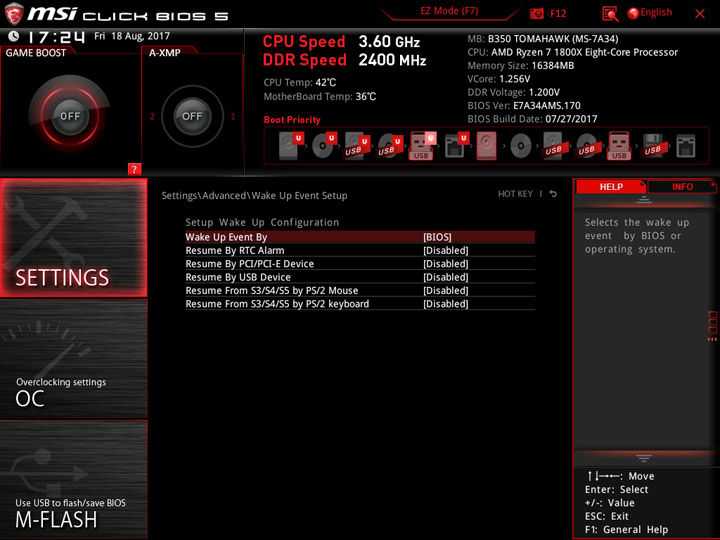Choose the non-UEFI USB key boot icon
The height and width of the screenshot is (540, 720).
tap(619, 146)
